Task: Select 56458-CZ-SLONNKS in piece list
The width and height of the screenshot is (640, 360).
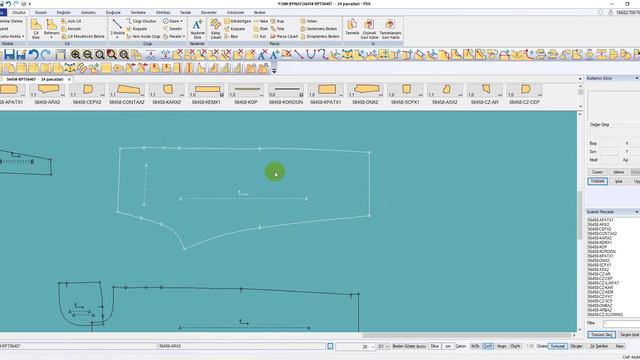Action: (x=605, y=314)
